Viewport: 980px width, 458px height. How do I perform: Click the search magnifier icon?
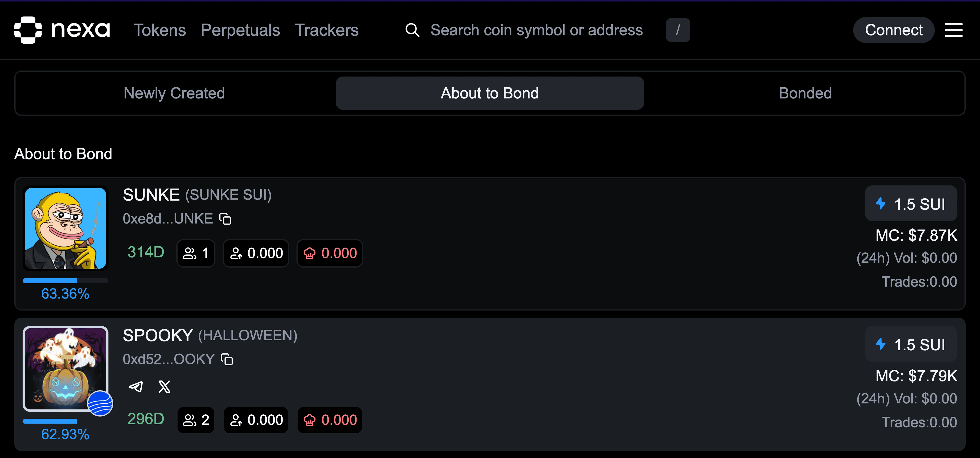click(412, 30)
